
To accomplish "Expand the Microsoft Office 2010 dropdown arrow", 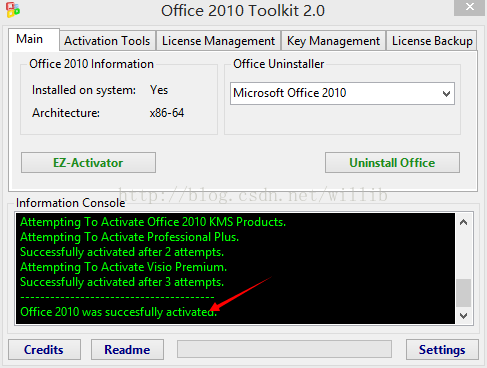I will [x=446, y=94].
